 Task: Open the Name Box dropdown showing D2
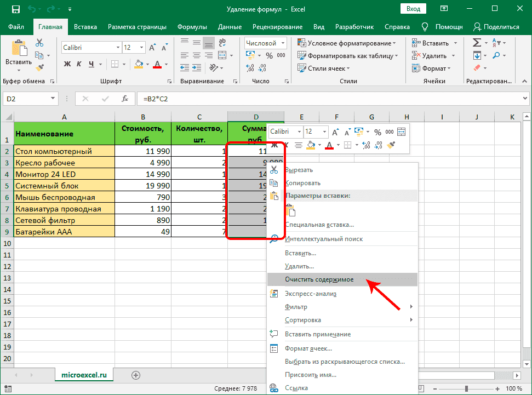coord(53,99)
